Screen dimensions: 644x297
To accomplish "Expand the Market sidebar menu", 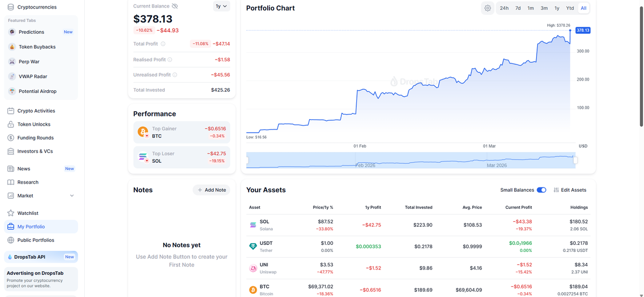I will [72, 195].
